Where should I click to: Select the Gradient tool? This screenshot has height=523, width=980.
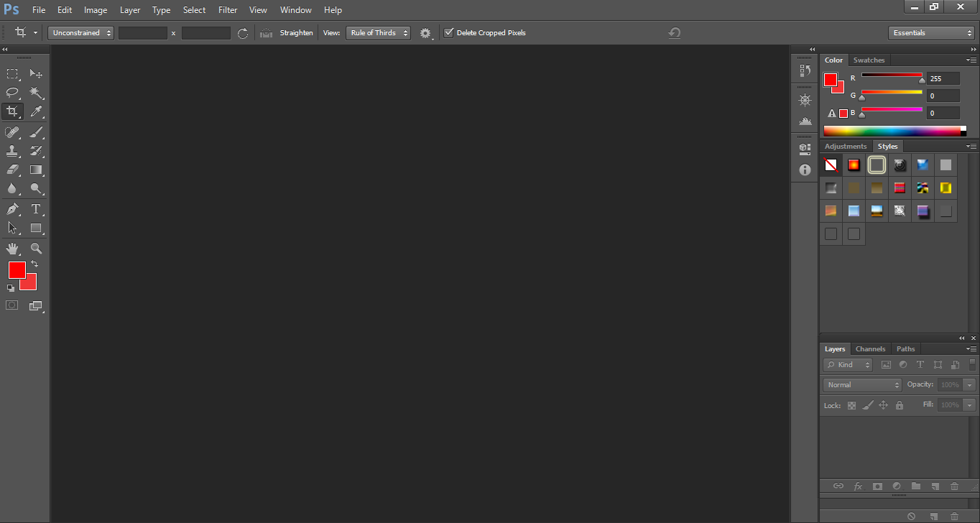[36, 170]
